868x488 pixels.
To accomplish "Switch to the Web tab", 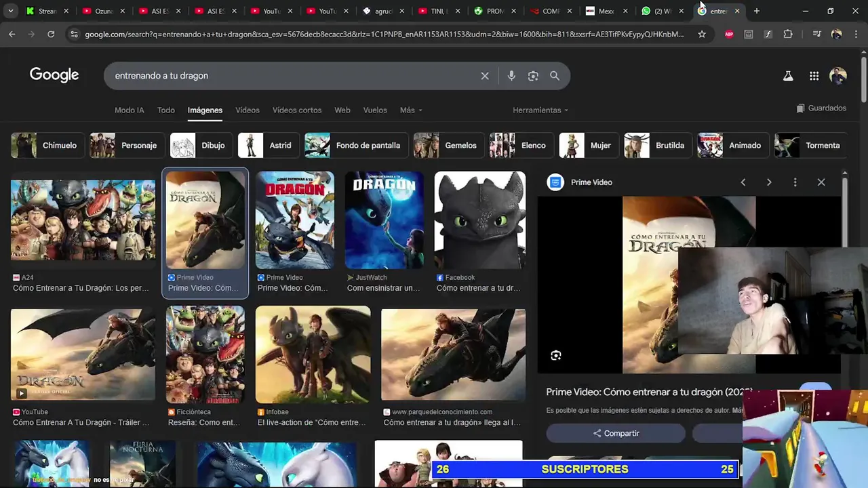I will point(342,110).
